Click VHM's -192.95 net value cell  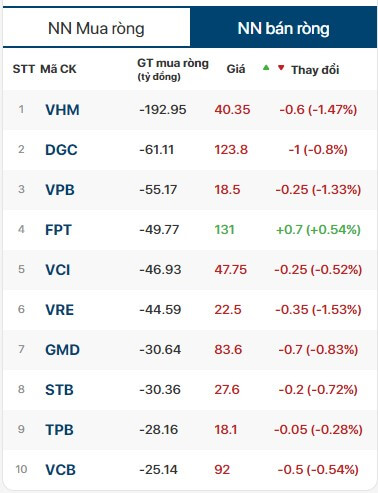click(163, 110)
